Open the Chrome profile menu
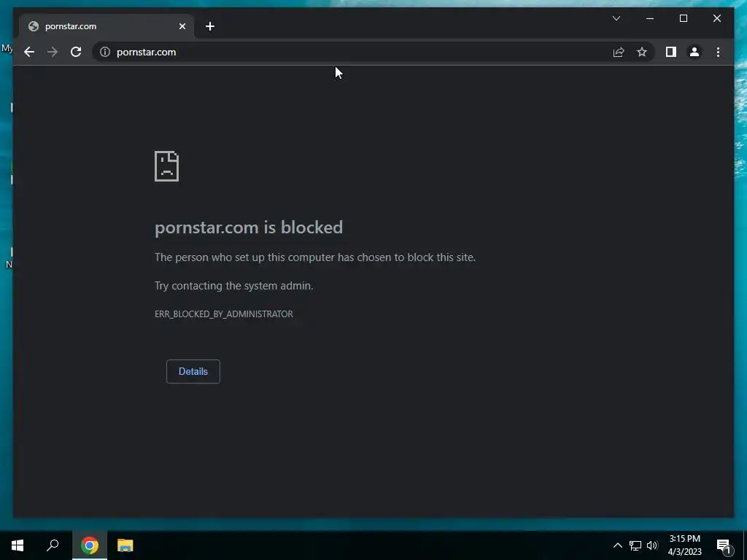The width and height of the screenshot is (747, 560). point(694,52)
